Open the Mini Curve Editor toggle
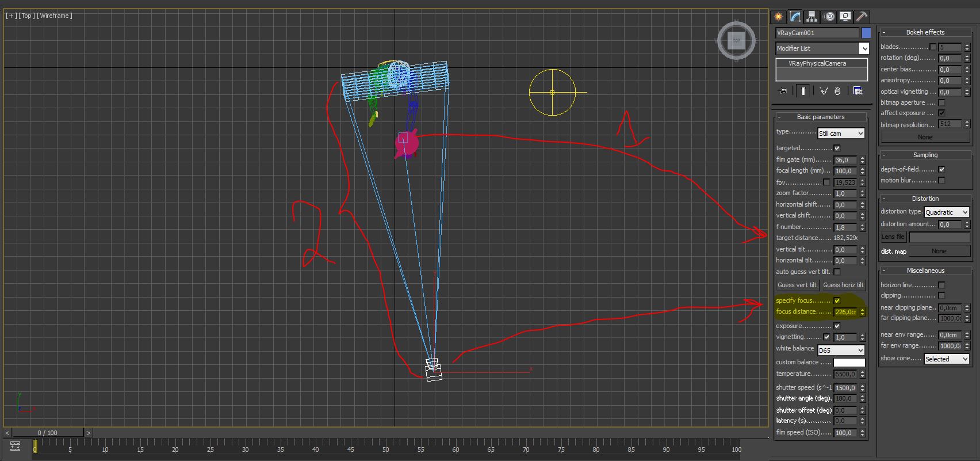Screen dimensions: 980x461 [x=16, y=446]
